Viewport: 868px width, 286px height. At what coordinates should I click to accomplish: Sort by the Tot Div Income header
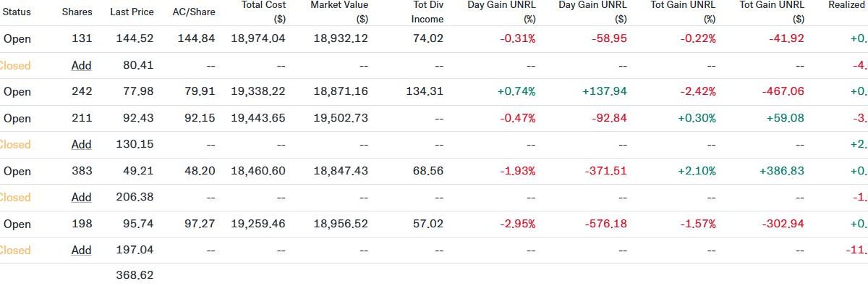pyautogui.click(x=427, y=12)
